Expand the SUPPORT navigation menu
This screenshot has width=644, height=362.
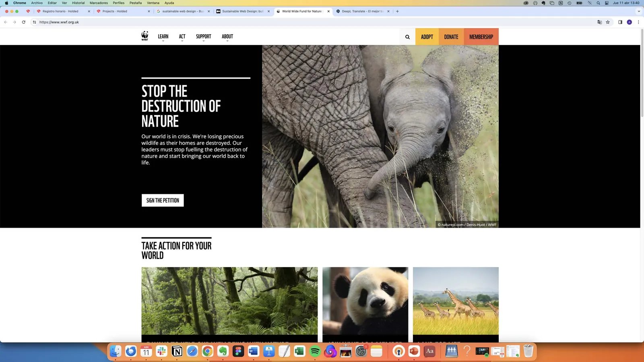pyautogui.click(x=203, y=37)
